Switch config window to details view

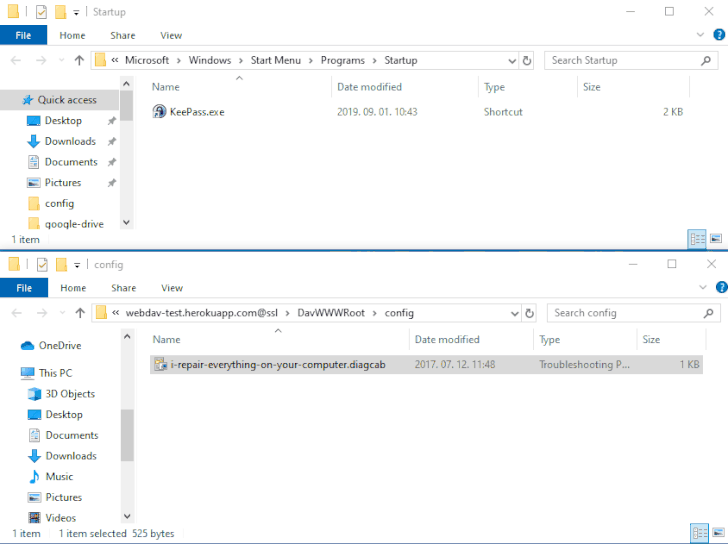coord(699,533)
